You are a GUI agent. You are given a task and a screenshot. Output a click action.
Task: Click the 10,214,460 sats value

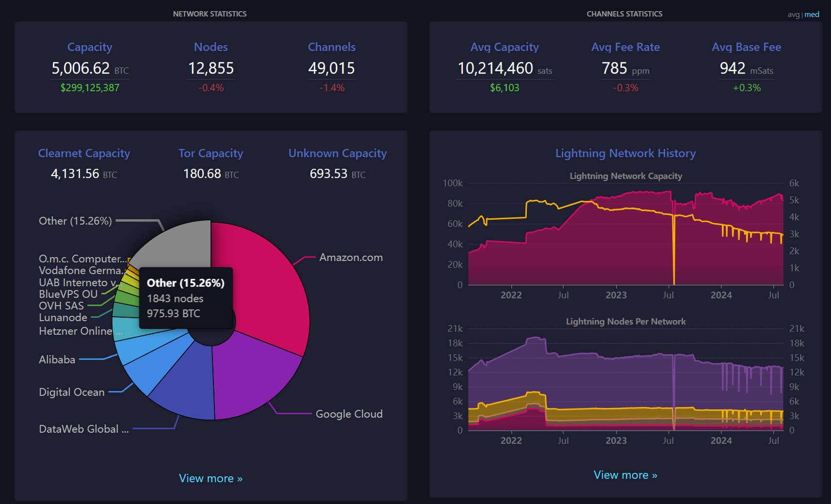click(505, 68)
